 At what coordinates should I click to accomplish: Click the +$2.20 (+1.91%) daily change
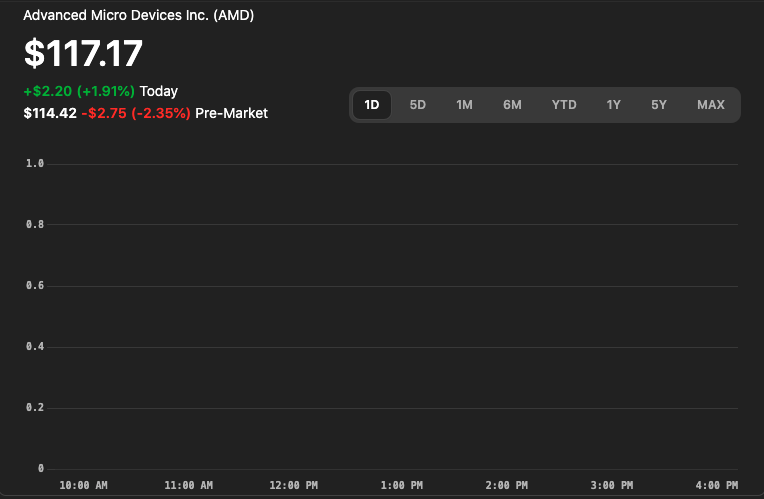click(x=79, y=91)
